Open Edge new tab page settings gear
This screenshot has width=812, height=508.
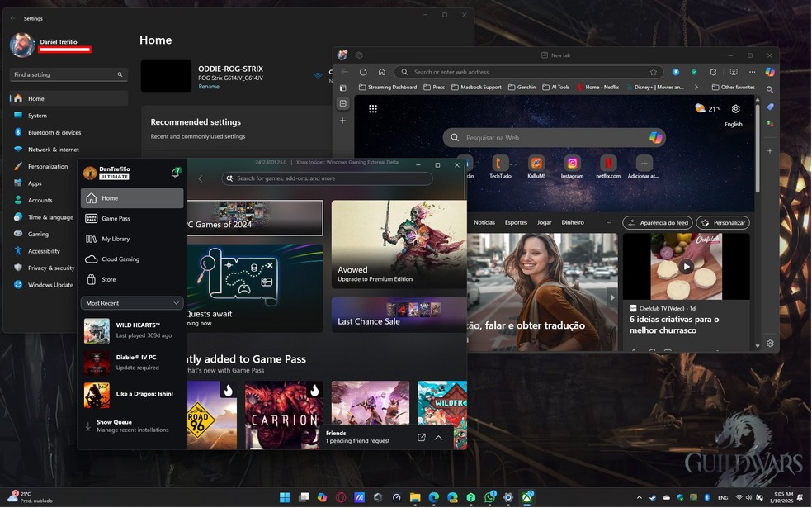pos(736,108)
